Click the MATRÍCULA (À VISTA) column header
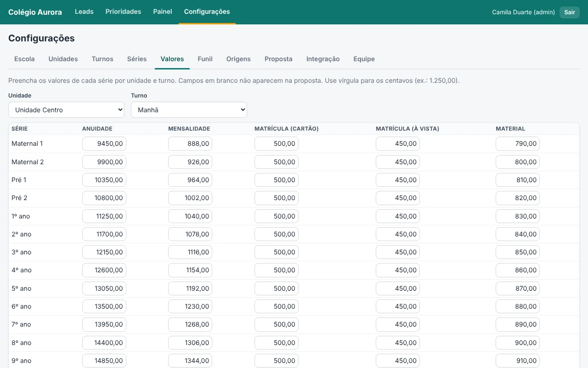This screenshot has height=368, width=588. [407, 129]
